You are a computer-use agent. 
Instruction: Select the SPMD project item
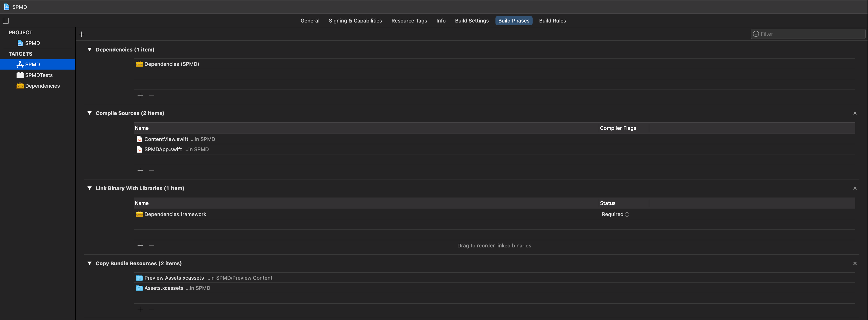point(32,43)
